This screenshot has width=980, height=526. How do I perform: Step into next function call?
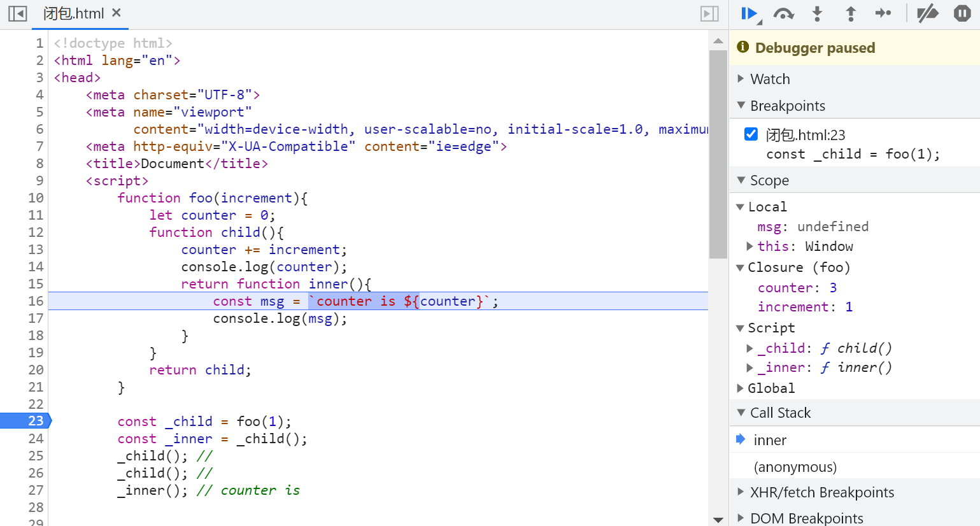pyautogui.click(x=817, y=13)
